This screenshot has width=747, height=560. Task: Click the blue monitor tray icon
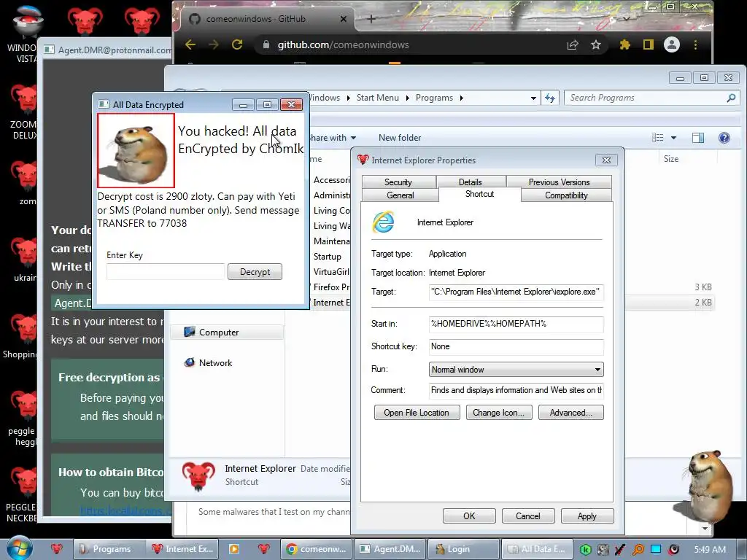click(656, 550)
